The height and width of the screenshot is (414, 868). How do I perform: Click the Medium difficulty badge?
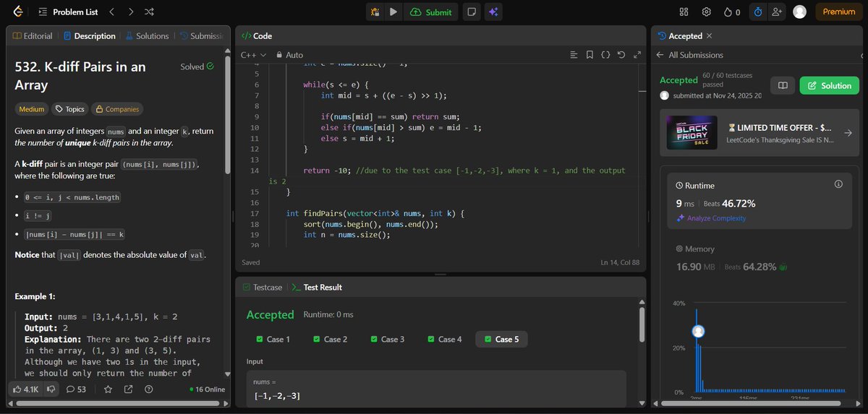point(32,109)
